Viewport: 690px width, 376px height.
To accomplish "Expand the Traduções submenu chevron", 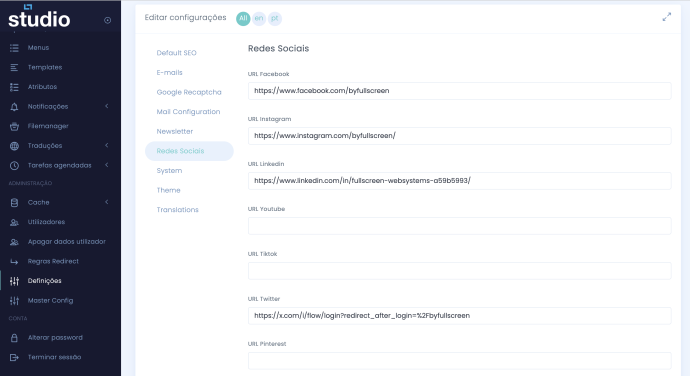I will tap(106, 145).
